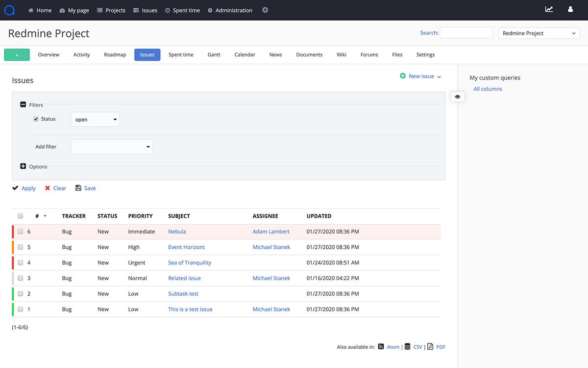Open the Redmine Project selector dropdown
This screenshot has width=588, height=368.
[x=539, y=33]
